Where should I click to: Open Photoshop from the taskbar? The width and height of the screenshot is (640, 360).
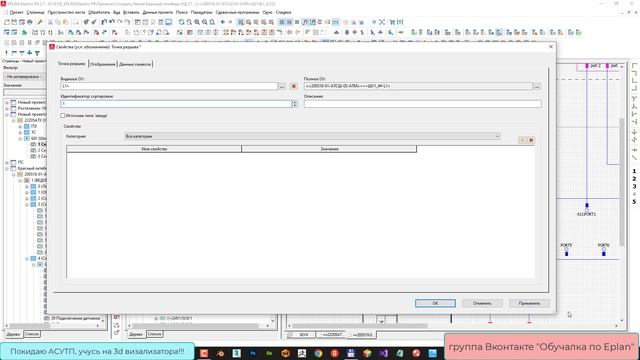pos(253,353)
